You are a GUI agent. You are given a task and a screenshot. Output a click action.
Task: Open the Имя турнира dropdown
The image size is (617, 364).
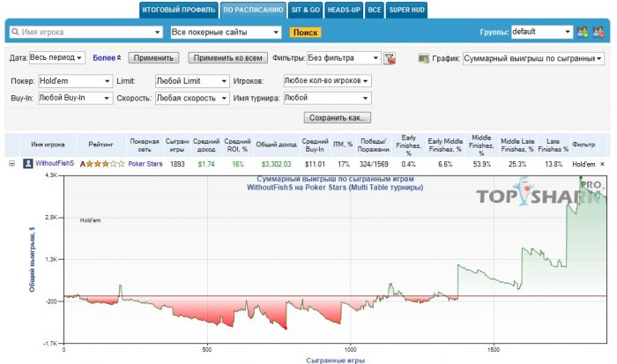point(327,98)
